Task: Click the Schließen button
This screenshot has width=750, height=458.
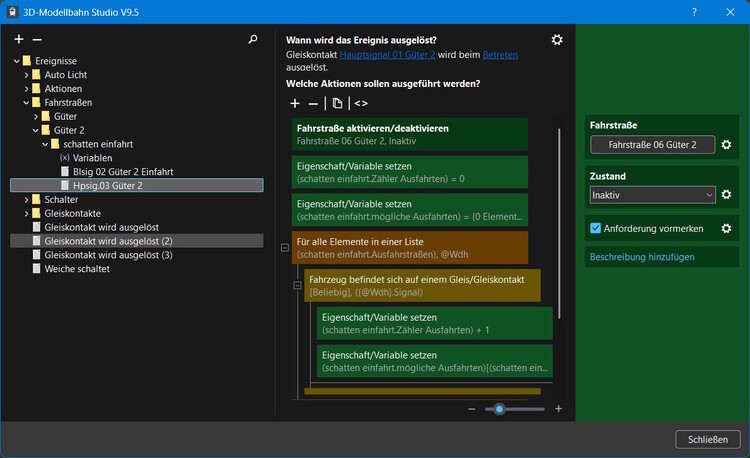Action: [x=707, y=439]
